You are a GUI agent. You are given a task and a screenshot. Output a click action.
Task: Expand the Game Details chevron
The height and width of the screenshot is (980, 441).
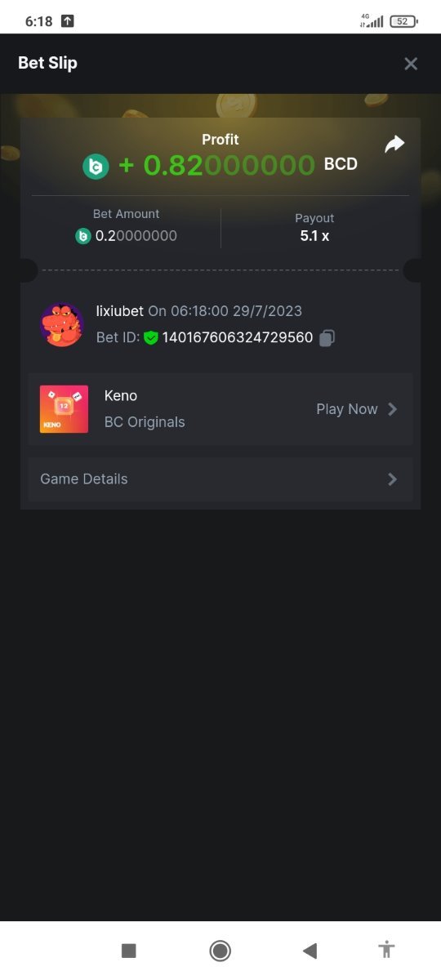click(x=393, y=479)
